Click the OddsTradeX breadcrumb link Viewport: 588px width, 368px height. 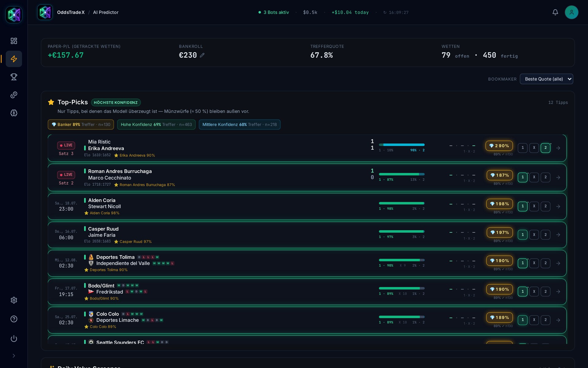[71, 12]
